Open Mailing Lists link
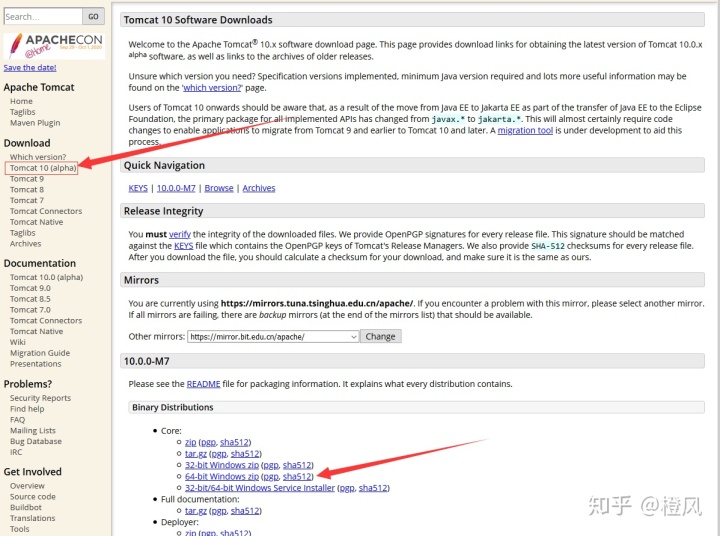The width and height of the screenshot is (720, 536). 33,430
